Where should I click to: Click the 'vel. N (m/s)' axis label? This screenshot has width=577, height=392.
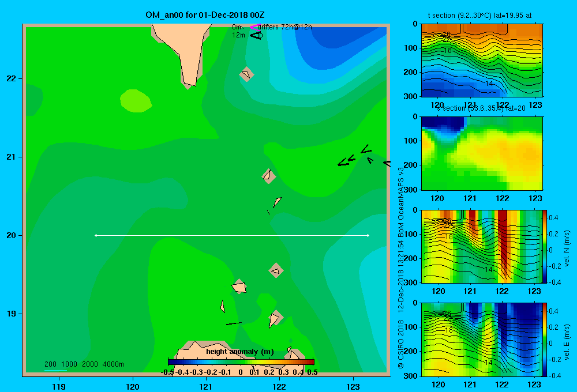tap(567, 248)
